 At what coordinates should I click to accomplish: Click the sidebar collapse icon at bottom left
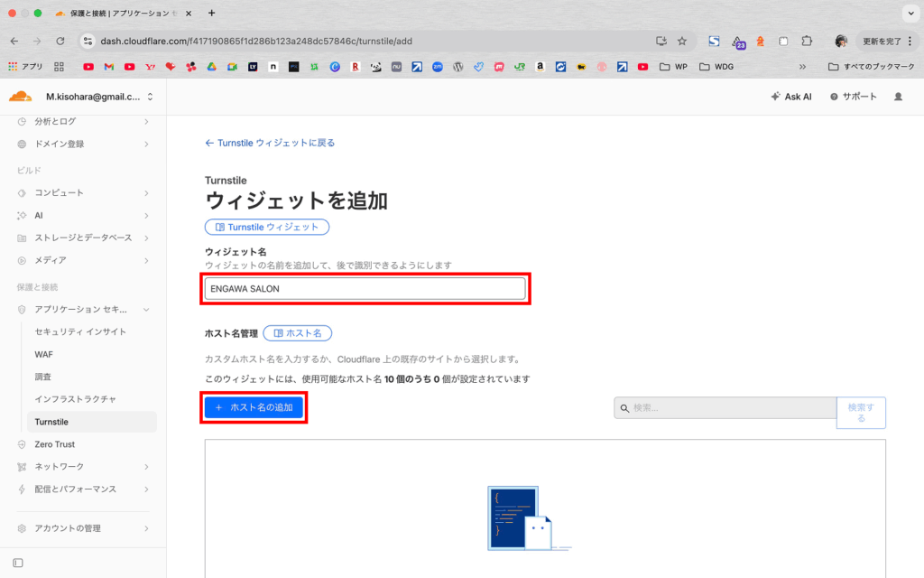[18, 563]
